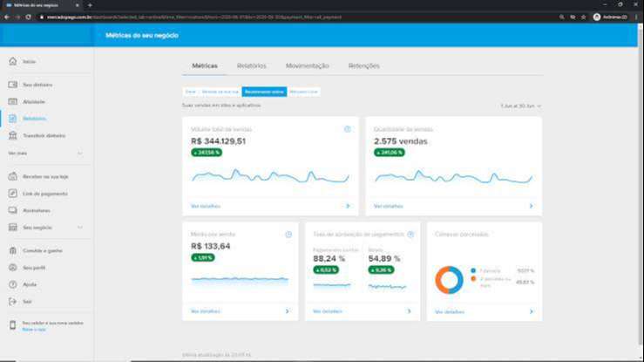Switch to the Movimentação tab
The image size is (644, 362).
307,65
